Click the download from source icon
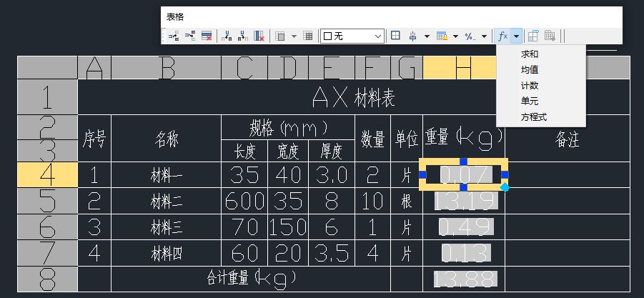The height and width of the screenshot is (298, 644). tap(550, 36)
